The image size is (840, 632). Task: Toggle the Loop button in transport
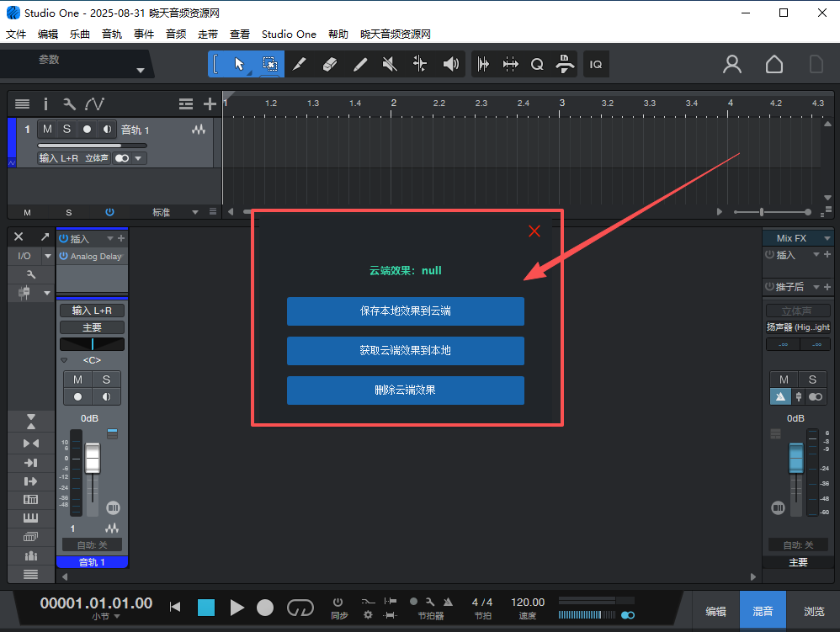[300, 607]
